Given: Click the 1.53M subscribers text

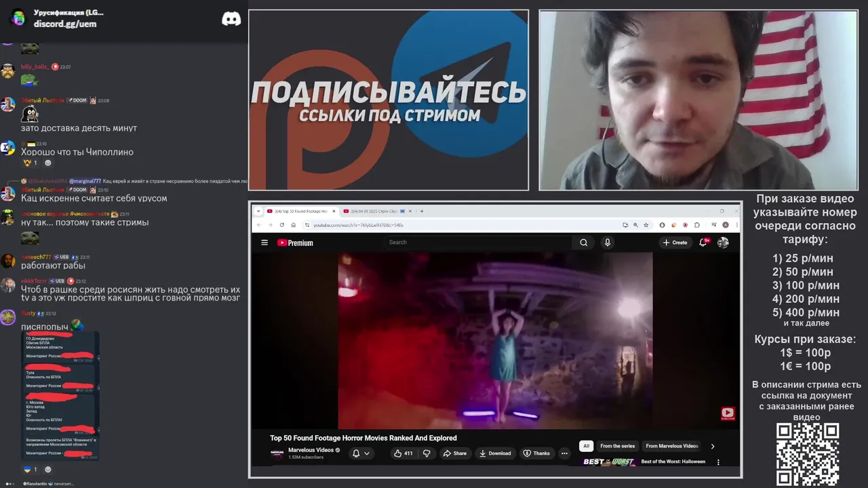Looking at the screenshot, I should click(x=306, y=457).
